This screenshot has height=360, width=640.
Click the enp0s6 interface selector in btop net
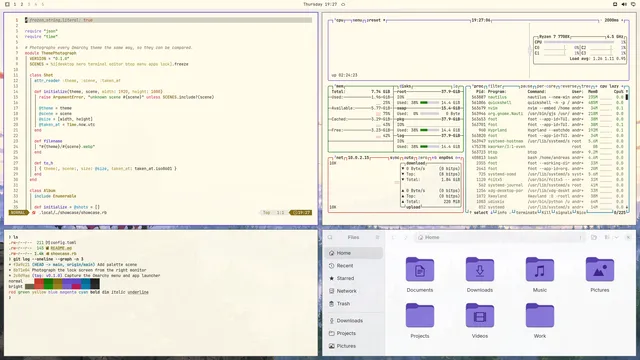[x=446, y=158]
